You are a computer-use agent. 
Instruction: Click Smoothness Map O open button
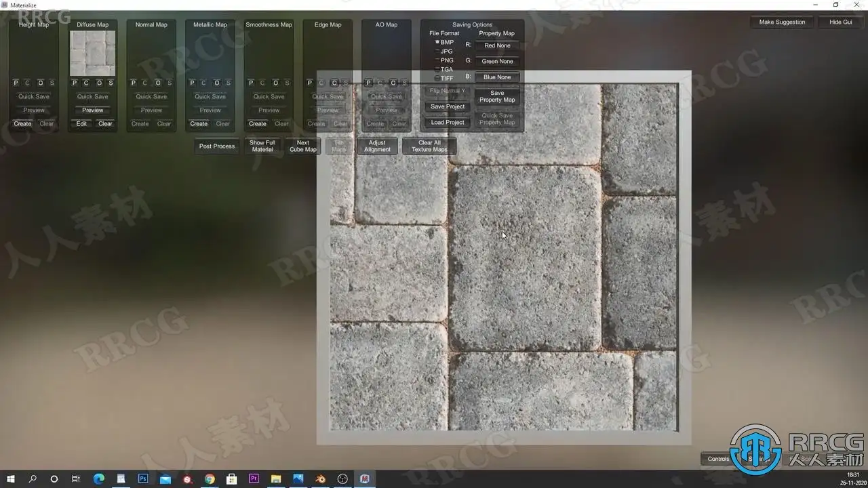pos(275,83)
